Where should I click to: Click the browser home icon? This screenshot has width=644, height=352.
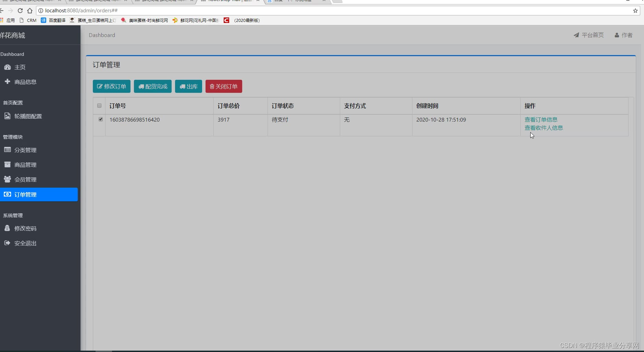click(x=30, y=11)
